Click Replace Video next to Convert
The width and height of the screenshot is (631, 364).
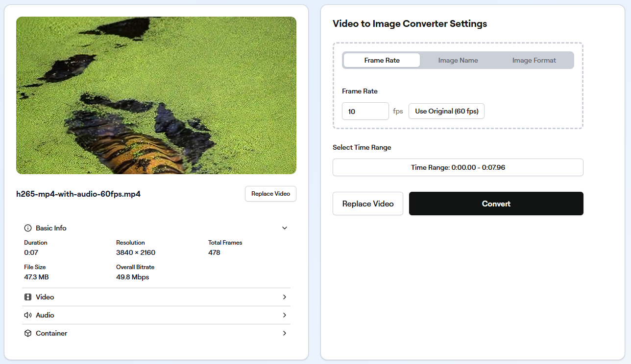point(367,204)
